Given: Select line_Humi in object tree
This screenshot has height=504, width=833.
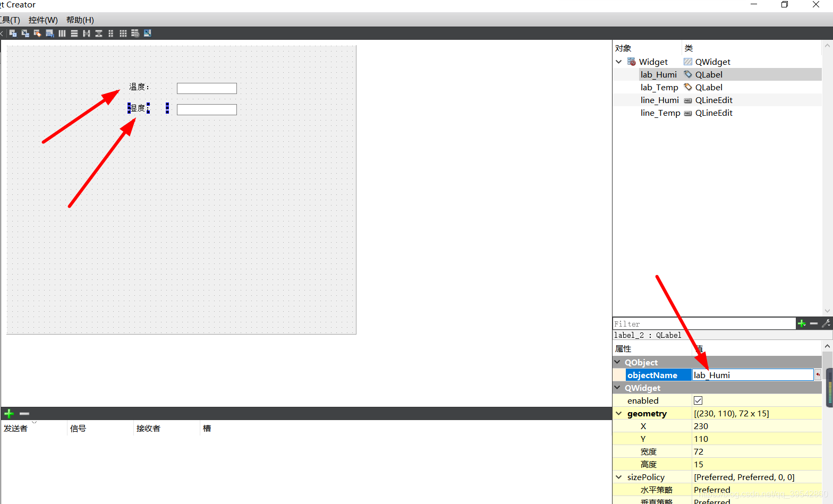Looking at the screenshot, I should [x=660, y=100].
